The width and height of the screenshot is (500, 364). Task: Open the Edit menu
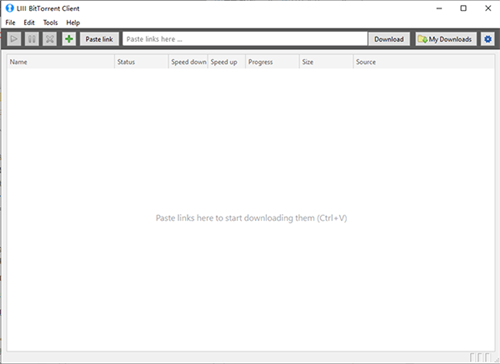click(x=29, y=23)
